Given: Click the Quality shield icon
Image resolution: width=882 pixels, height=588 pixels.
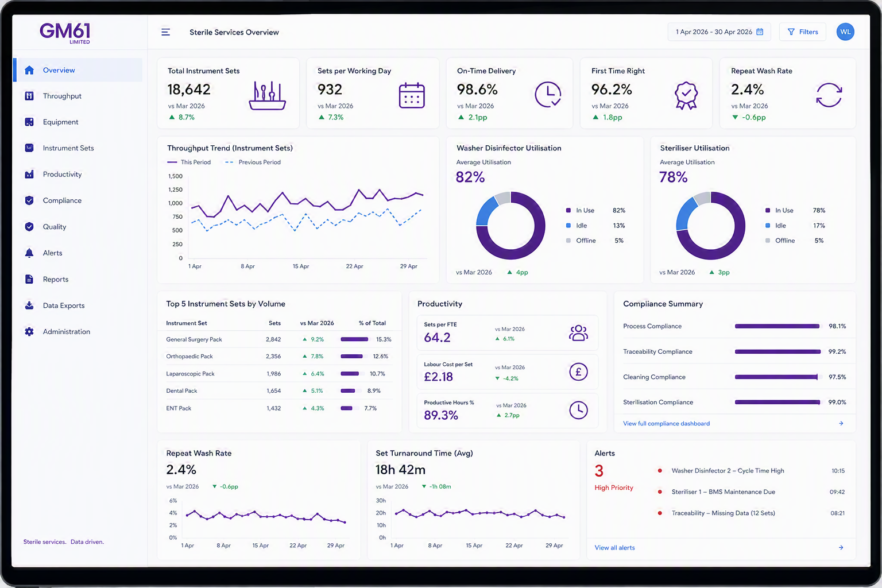Looking at the screenshot, I should (29, 227).
